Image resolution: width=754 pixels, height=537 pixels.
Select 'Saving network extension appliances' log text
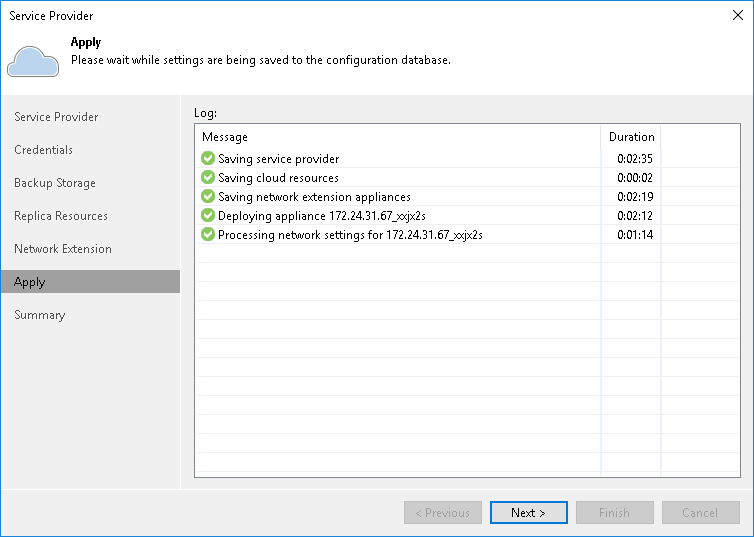click(x=314, y=197)
